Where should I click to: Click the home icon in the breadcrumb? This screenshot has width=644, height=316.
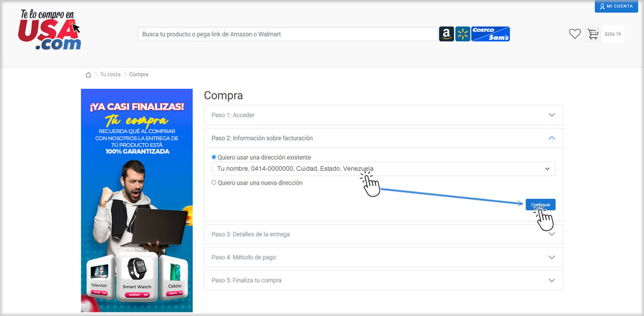[88, 74]
